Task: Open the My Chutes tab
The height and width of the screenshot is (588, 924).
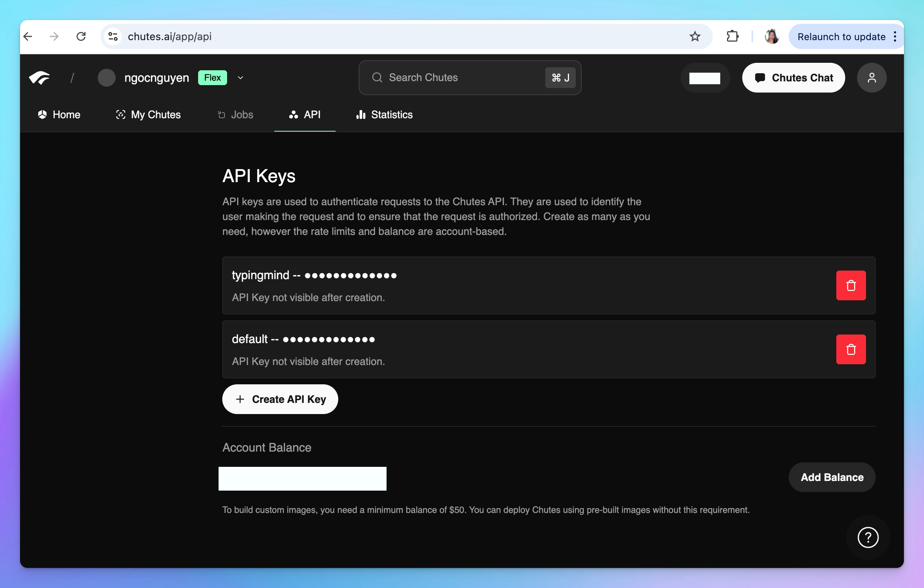Action: [x=148, y=115]
